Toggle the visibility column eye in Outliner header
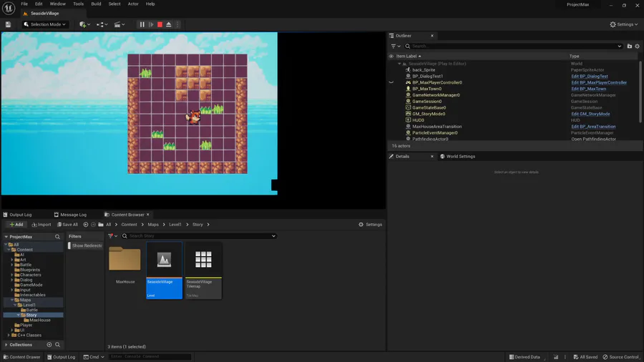This screenshot has width=644, height=362. [391, 57]
